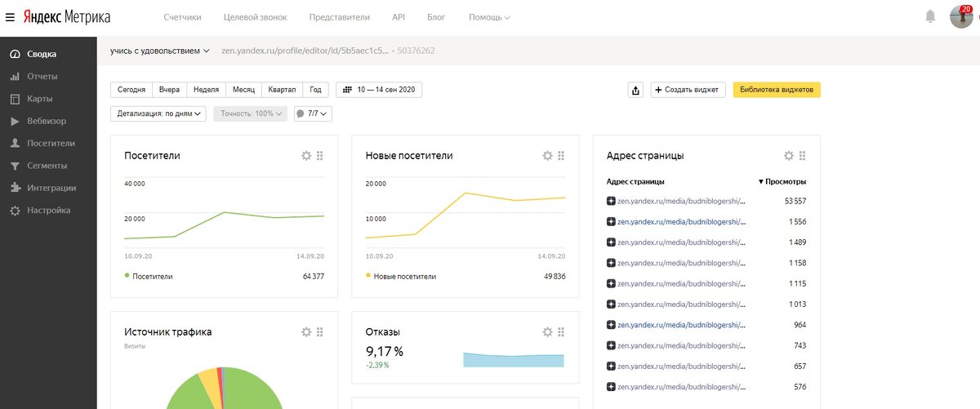Expand Точность: 100% dropdown

click(x=251, y=113)
